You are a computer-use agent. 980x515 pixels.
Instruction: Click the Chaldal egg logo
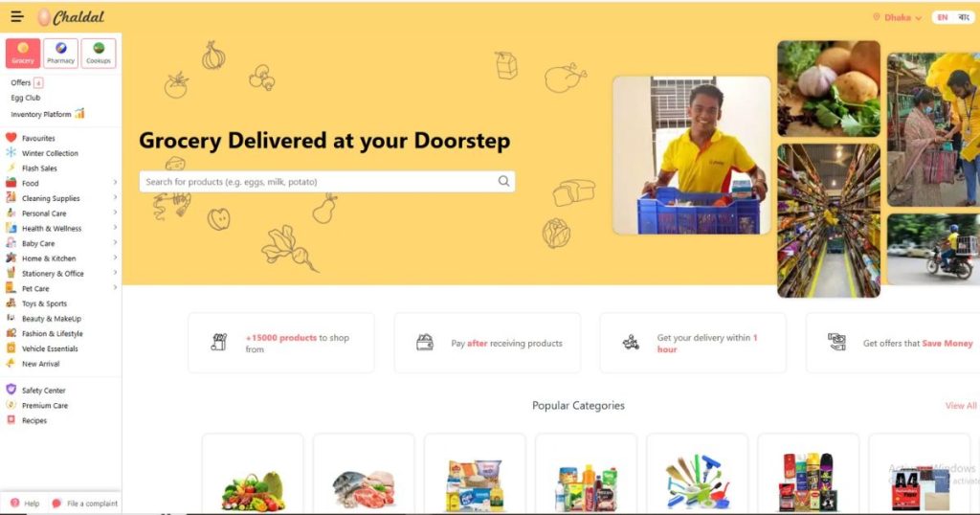click(x=44, y=17)
